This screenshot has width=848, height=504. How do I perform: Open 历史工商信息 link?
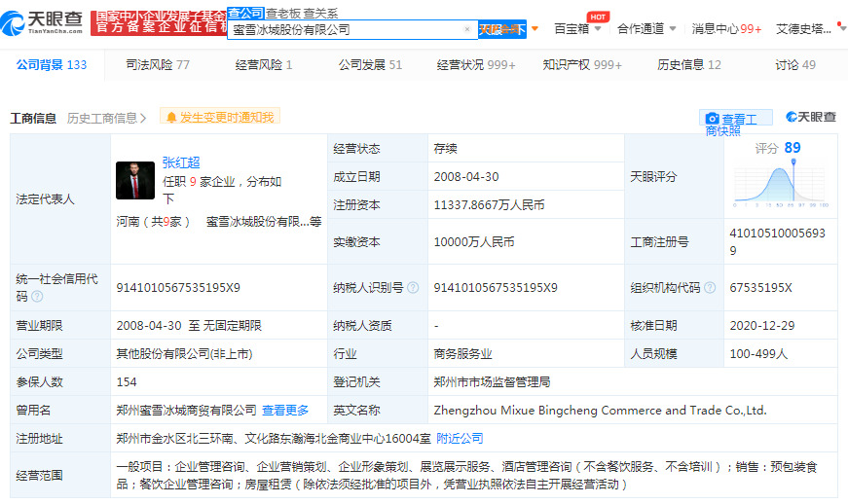[106, 119]
